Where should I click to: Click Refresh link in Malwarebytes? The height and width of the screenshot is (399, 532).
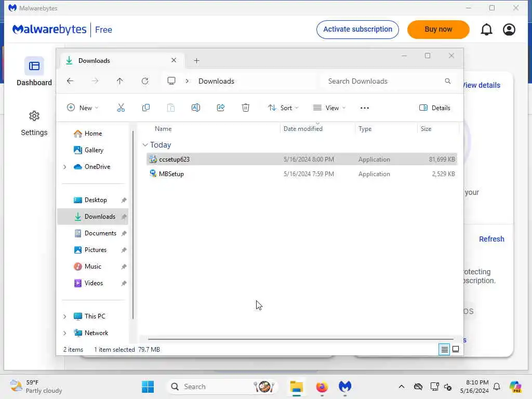[x=491, y=239]
